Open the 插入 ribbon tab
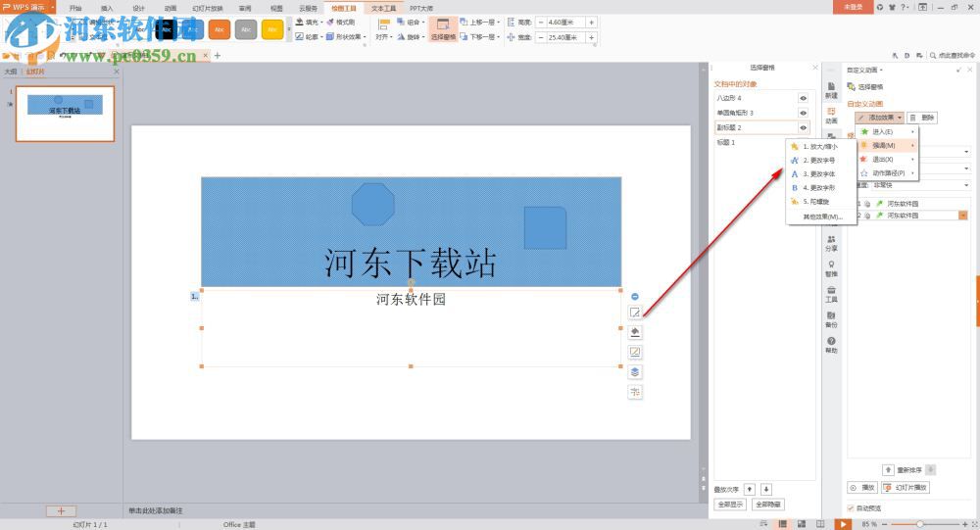The image size is (980, 530). [x=107, y=8]
